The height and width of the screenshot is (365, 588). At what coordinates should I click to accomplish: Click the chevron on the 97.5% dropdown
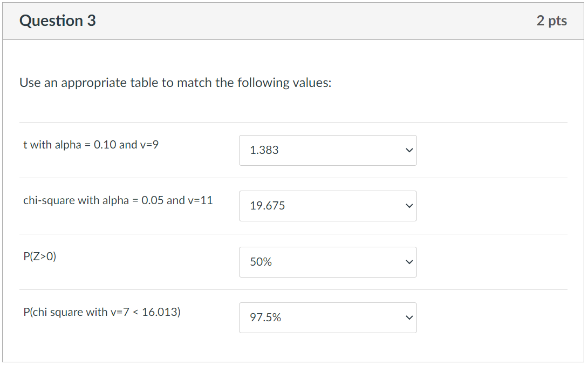pos(409,318)
